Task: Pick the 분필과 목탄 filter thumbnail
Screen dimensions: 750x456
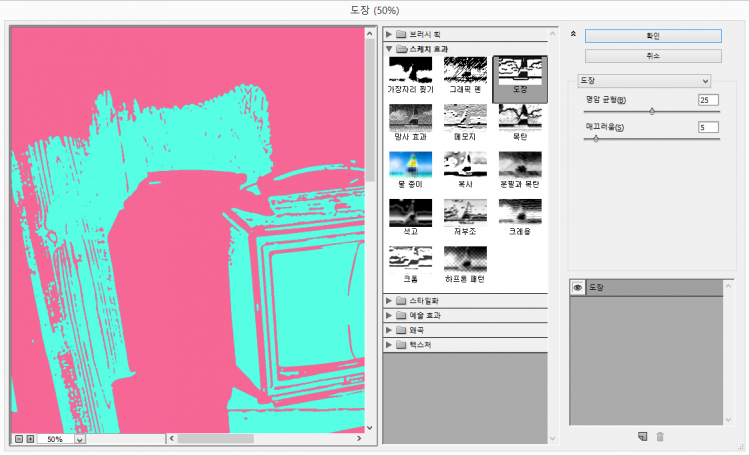Action: click(x=520, y=167)
